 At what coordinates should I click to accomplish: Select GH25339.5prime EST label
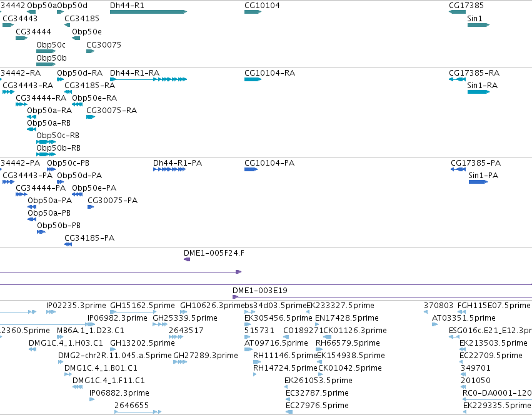coord(185,318)
